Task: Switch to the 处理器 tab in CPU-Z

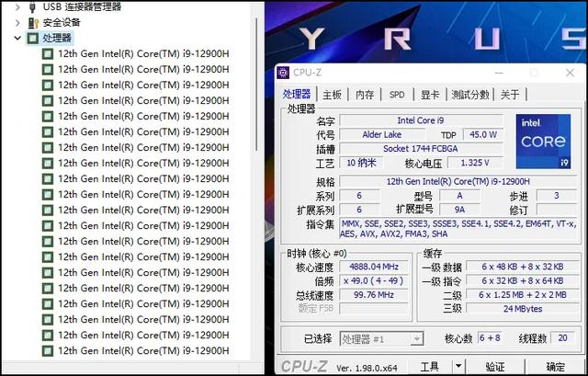Action: click(x=297, y=94)
